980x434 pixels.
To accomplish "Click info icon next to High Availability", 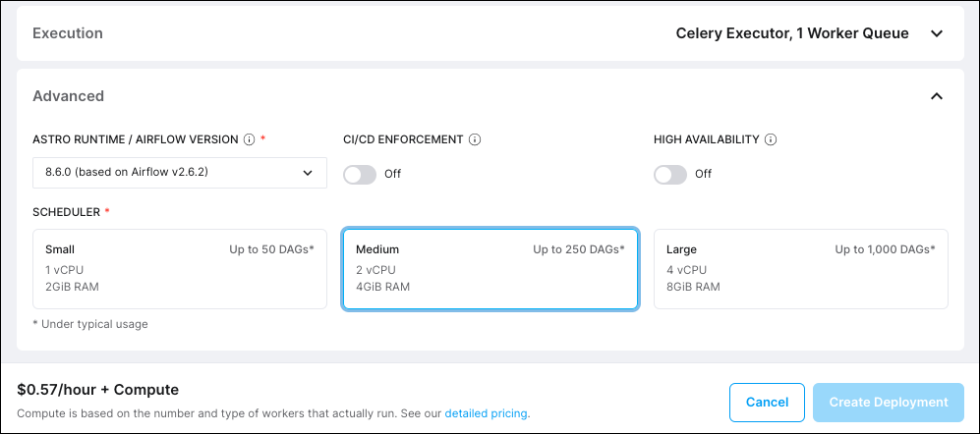I will point(771,139).
